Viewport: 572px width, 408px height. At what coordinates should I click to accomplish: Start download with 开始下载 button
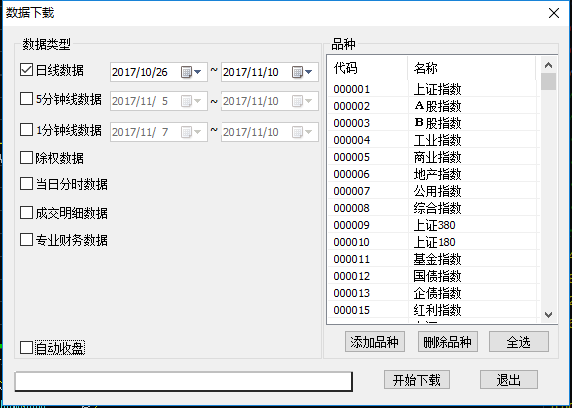(417, 380)
